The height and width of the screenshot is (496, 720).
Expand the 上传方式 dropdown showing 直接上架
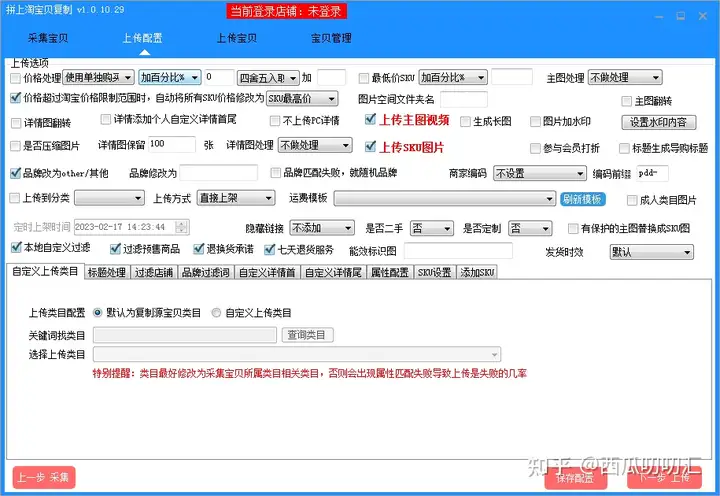click(x=236, y=198)
